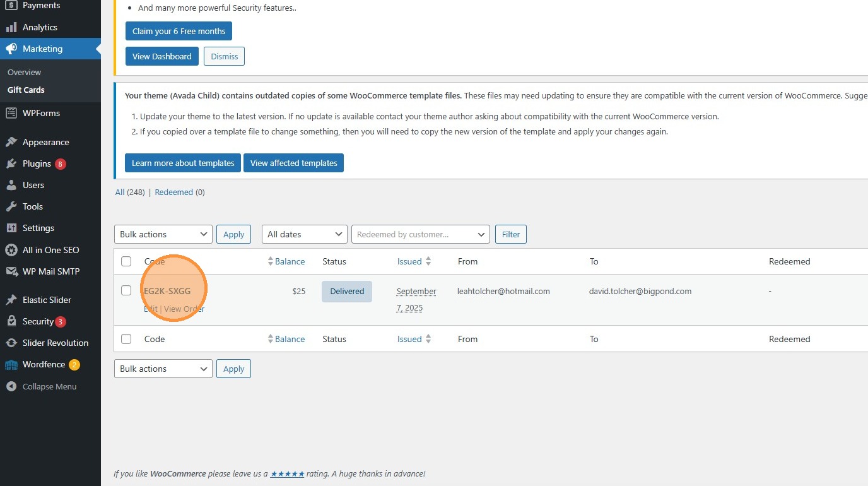Click sender leahtolcher@hotmail.com
This screenshot has width=868, height=486.
tap(504, 291)
